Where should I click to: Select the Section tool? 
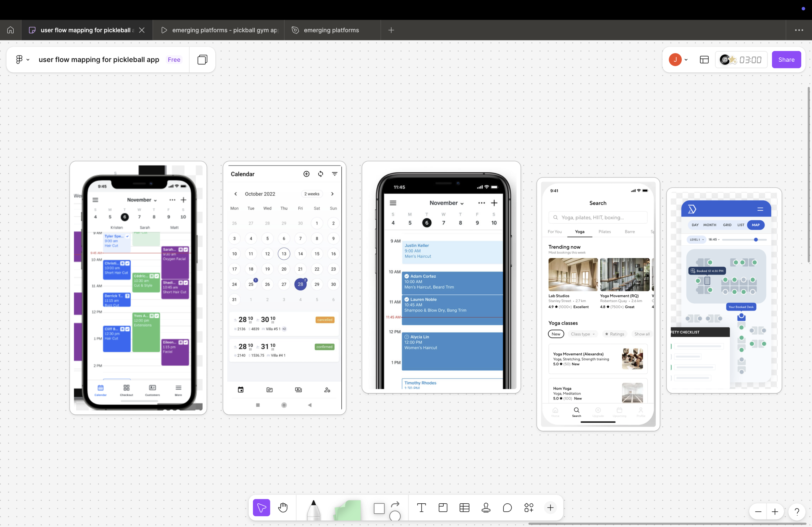(443, 508)
